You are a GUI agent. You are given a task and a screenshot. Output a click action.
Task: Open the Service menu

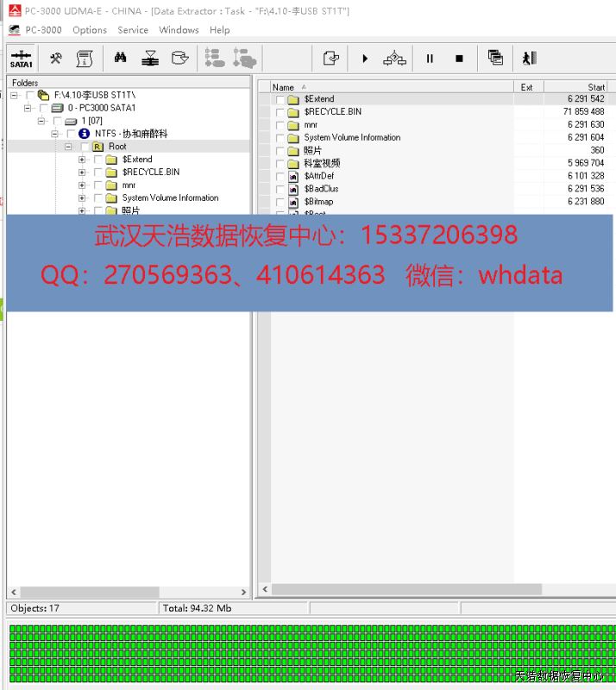point(133,29)
